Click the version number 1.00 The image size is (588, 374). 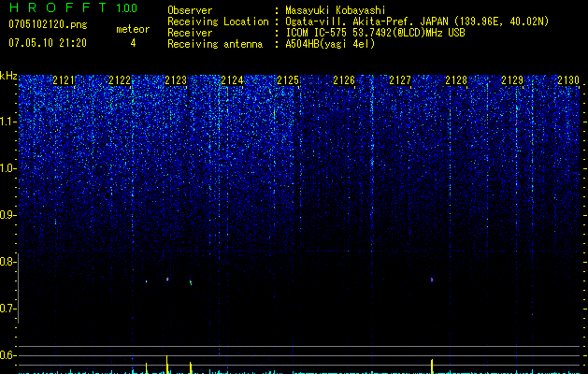click(x=126, y=7)
